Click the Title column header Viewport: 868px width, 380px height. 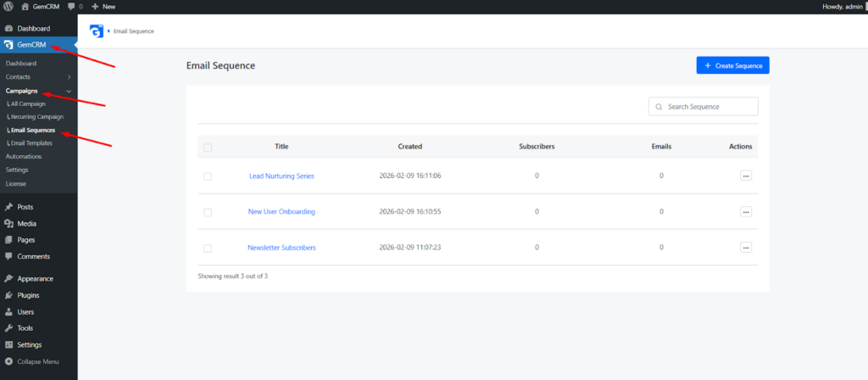click(281, 147)
